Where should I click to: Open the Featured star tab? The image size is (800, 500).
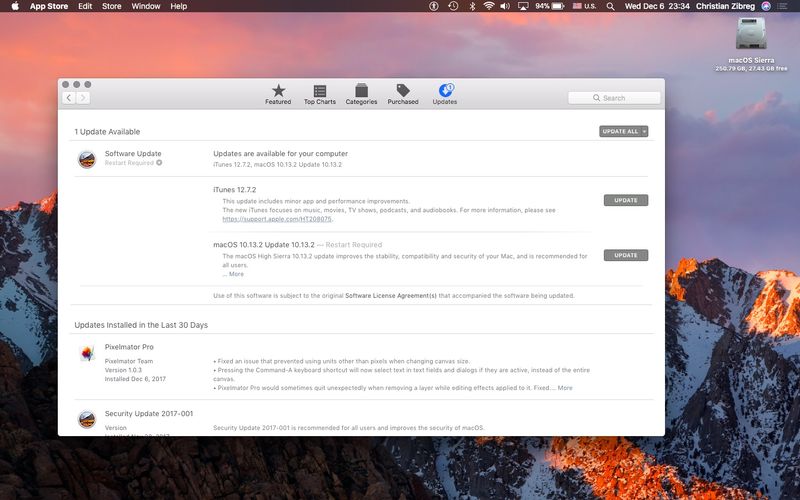(278, 94)
